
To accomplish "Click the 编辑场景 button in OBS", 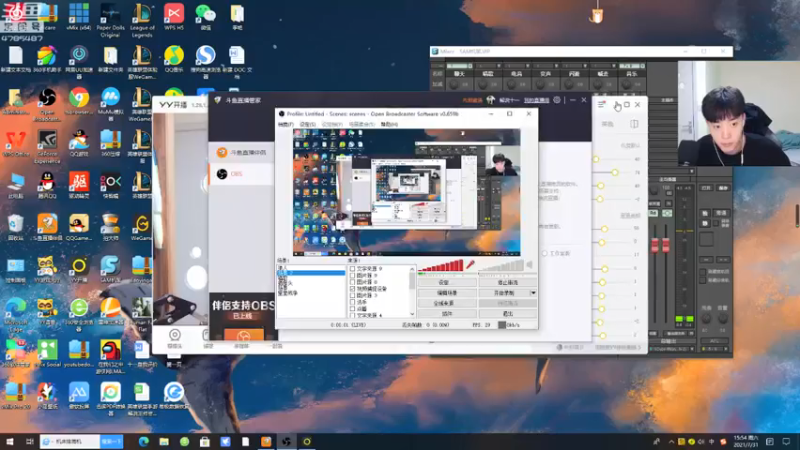I will coord(447,293).
